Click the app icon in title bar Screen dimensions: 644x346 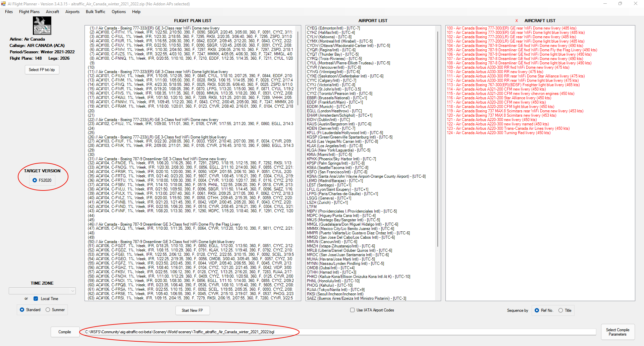click(4, 4)
